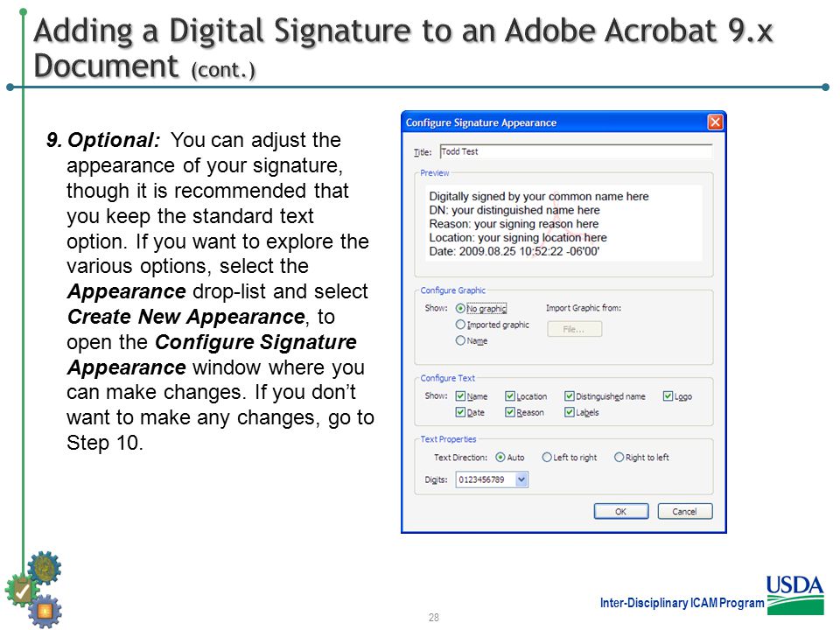Click the 'Date: 2009.08.25' preview line
840x630 pixels.
pos(514,251)
